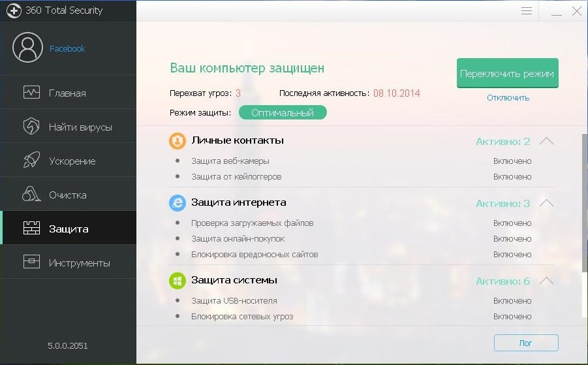This screenshot has width=588, height=365.
Task: Open the hamburger menu icon in title bar
Action: pos(527,10)
